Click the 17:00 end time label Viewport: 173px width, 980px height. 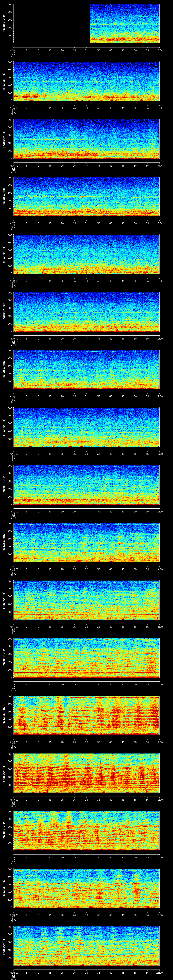coord(159,742)
